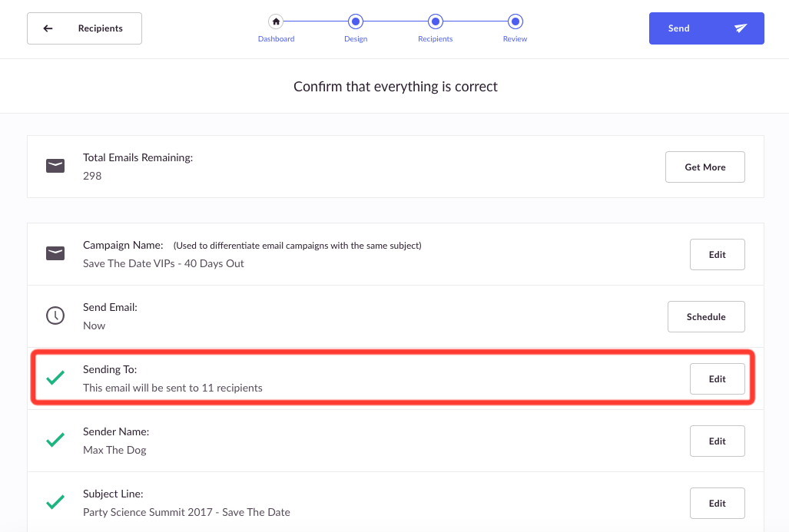Click the 'Sender Name:' label
Viewport: 789px width, 532px height.
pyautogui.click(x=116, y=431)
